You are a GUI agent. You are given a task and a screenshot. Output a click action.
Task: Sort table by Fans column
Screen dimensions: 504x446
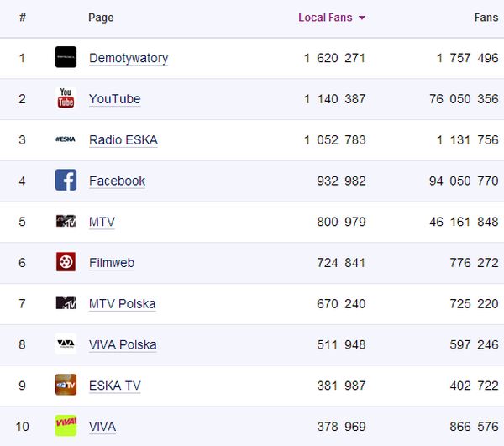tap(486, 18)
